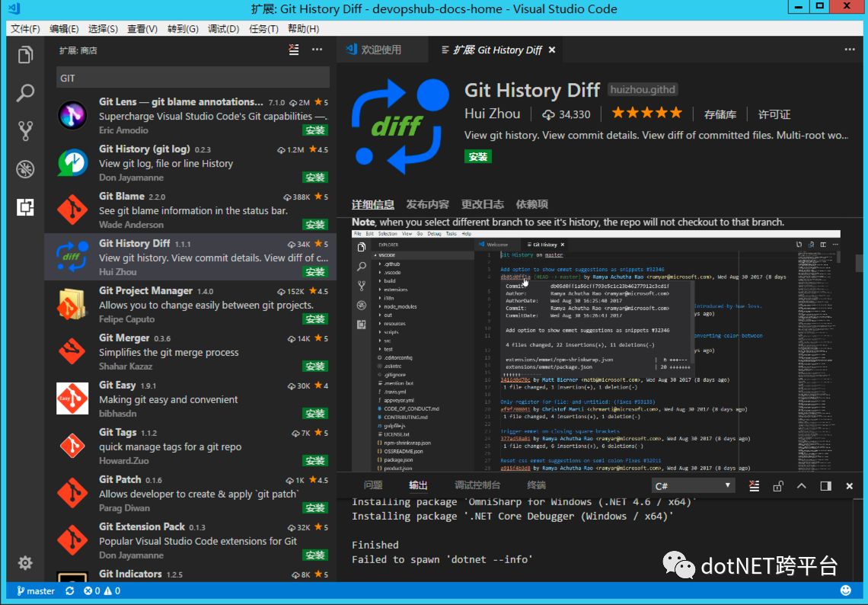Open the Extensions view in activity bar

pyautogui.click(x=25, y=206)
